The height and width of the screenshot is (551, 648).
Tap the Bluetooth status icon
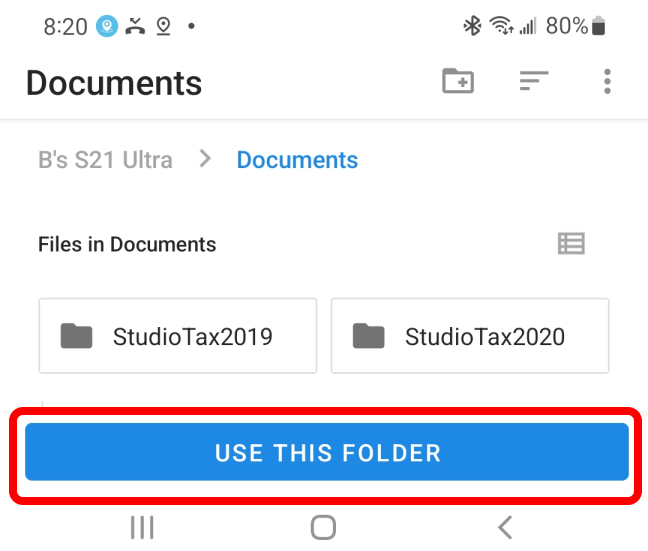[472, 26]
